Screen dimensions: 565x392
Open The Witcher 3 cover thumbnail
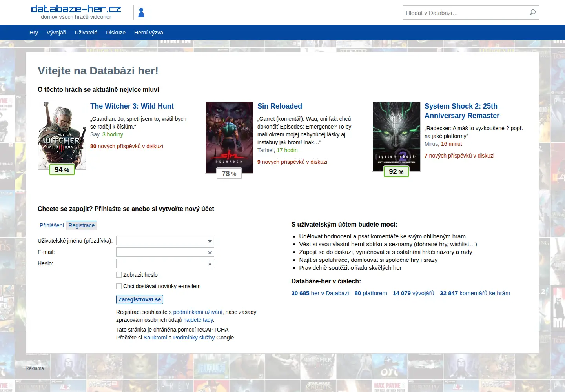[62, 136]
